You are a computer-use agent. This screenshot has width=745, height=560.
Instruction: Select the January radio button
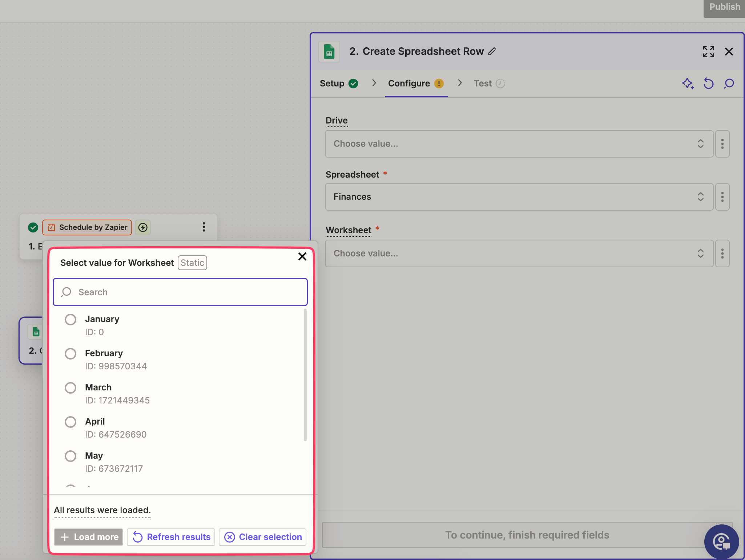[x=71, y=320]
